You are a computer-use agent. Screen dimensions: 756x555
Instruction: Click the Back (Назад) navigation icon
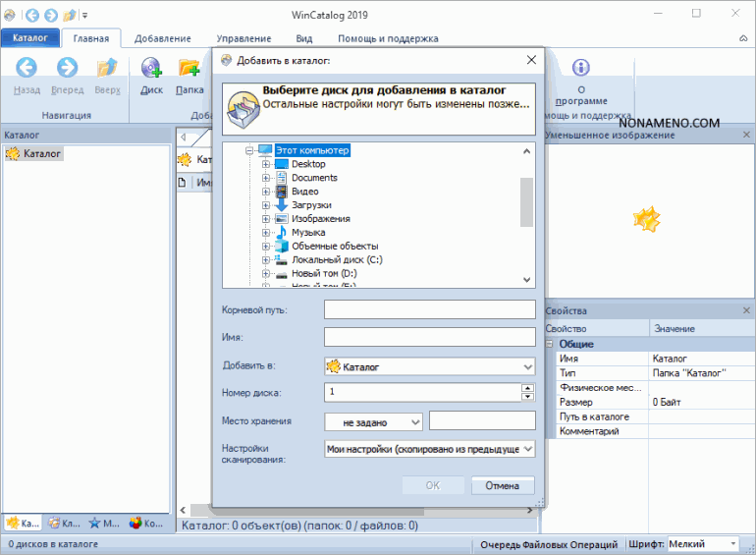coord(27,68)
